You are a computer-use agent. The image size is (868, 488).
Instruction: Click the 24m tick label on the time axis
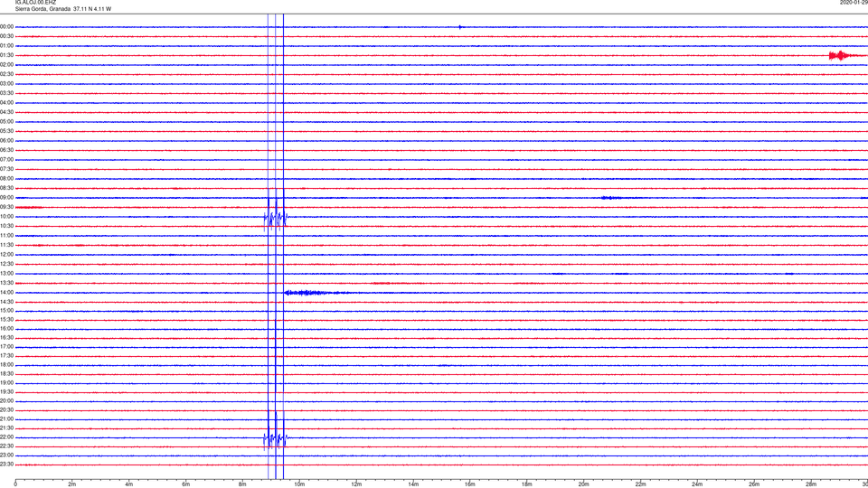pyautogui.click(x=697, y=484)
